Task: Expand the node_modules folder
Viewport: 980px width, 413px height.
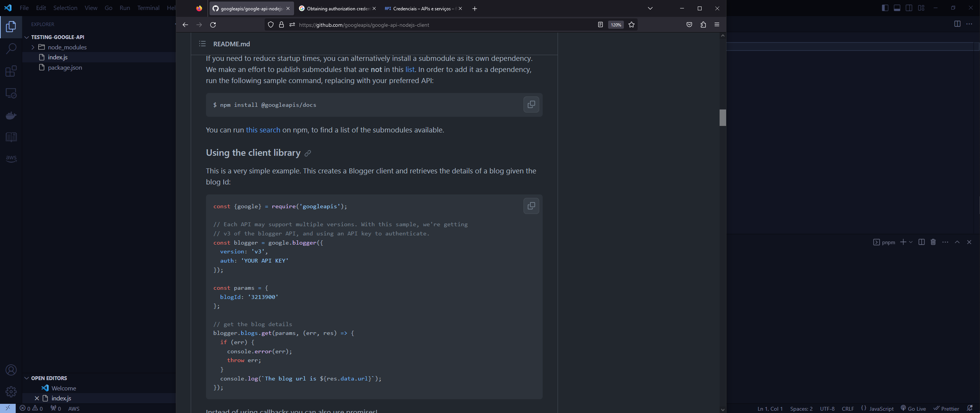Action: 33,47
